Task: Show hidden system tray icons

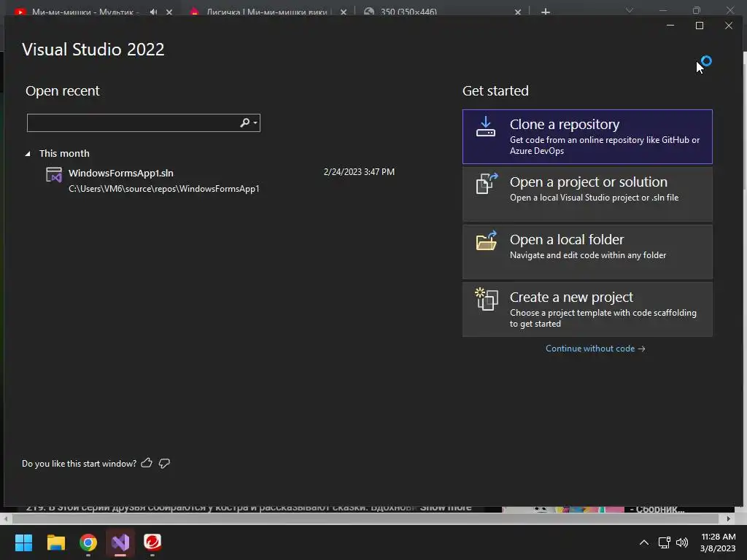Action: pos(643,542)
